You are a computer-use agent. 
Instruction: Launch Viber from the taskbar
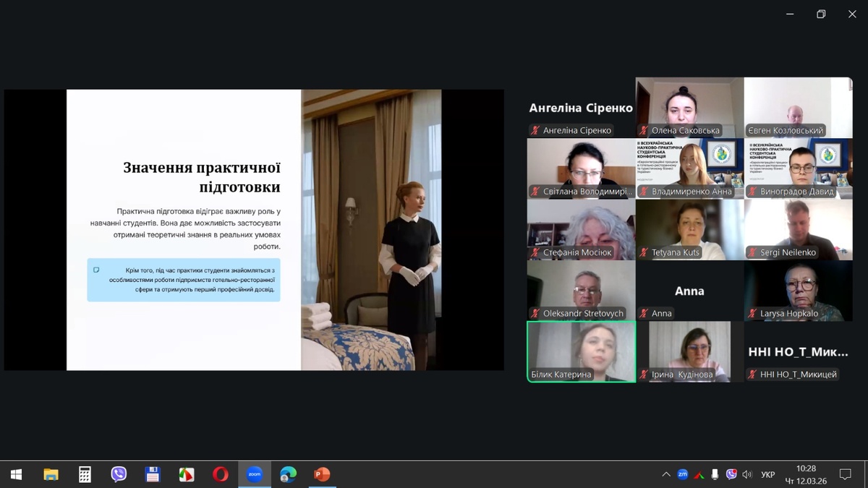click(119, 474)
